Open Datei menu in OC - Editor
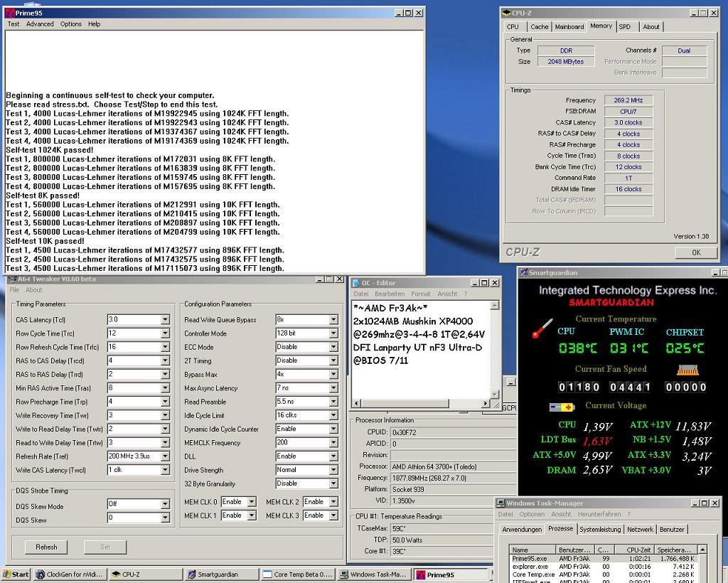Viewport: 728px width, 583px height. (x=360, y=294)
